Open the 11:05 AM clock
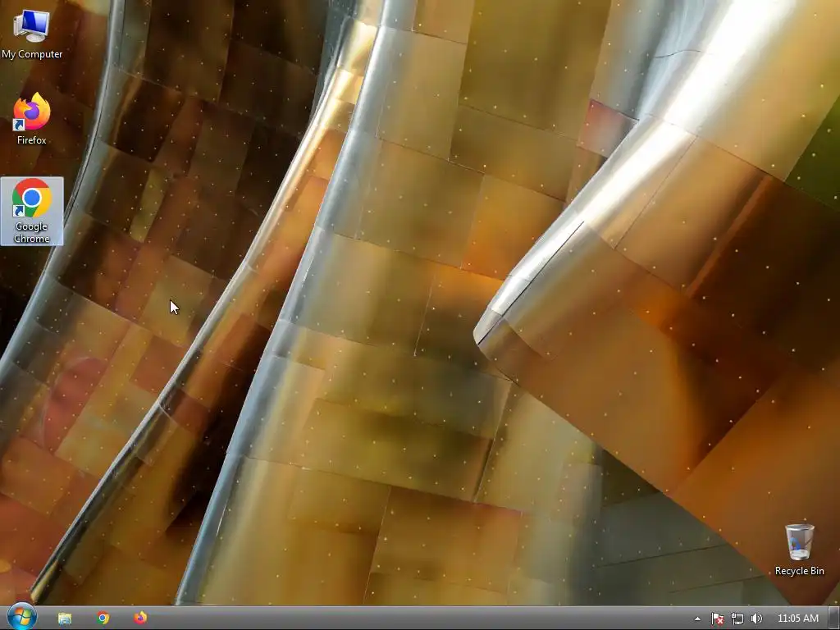The width and height of the screenshot is (840, 630). 797,619
